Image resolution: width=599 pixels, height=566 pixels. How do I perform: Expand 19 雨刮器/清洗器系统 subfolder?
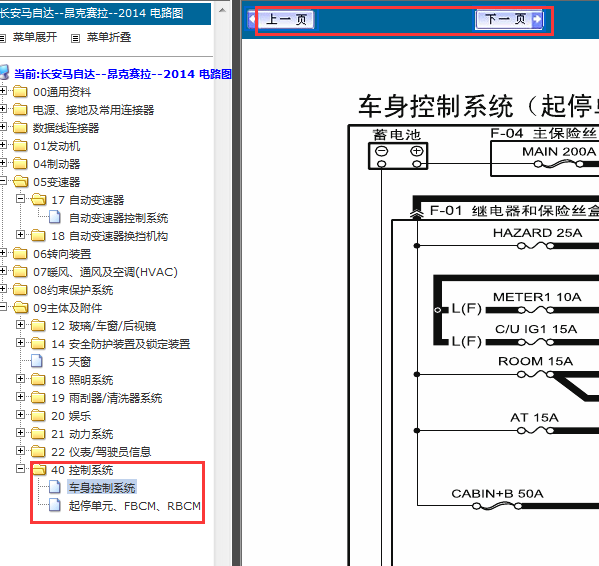pos(21,396)
